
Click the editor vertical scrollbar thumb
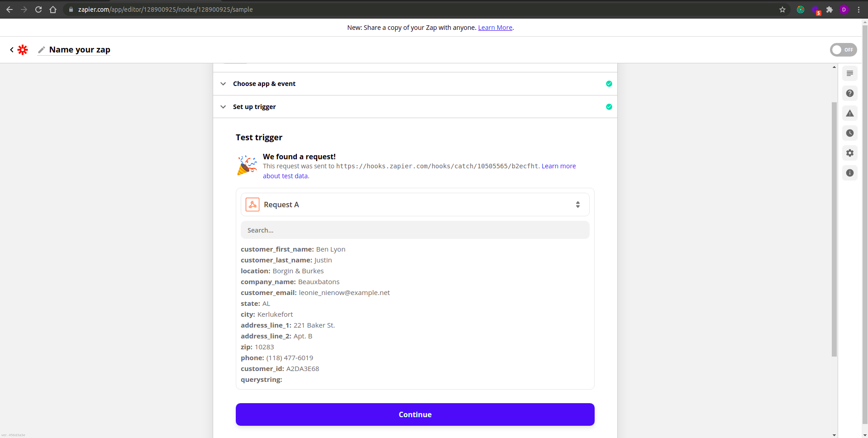(x=835, y=229)
